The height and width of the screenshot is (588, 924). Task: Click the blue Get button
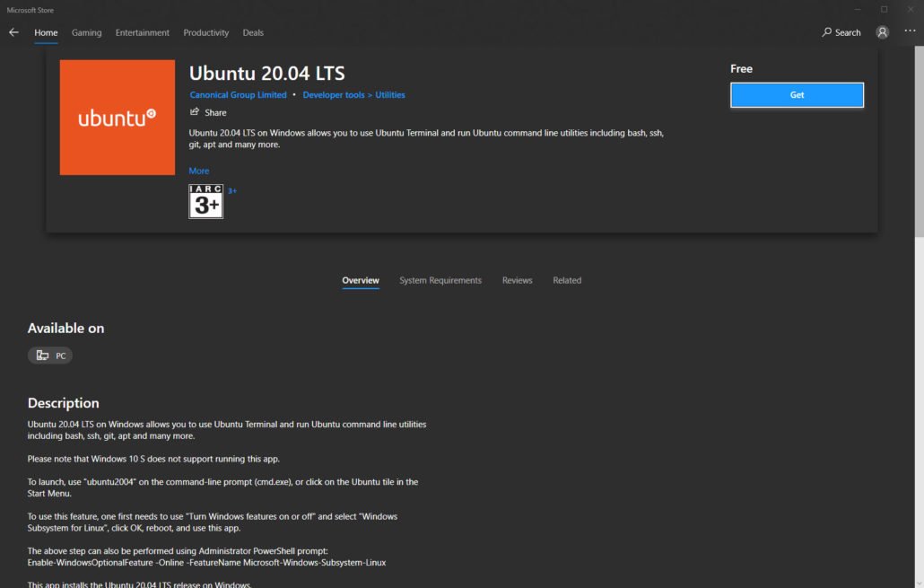coord(797,95)
